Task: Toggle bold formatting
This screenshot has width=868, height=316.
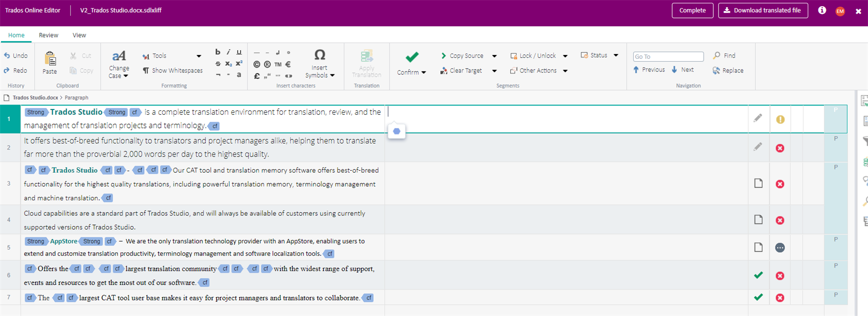Action: (x=218, y=52)
